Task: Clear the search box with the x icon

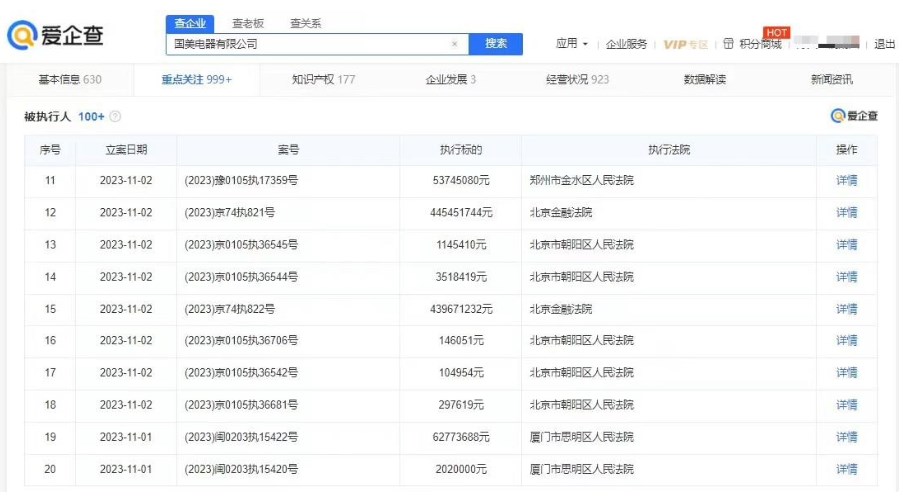Action: pyautogui.click(x=454, y=44)
